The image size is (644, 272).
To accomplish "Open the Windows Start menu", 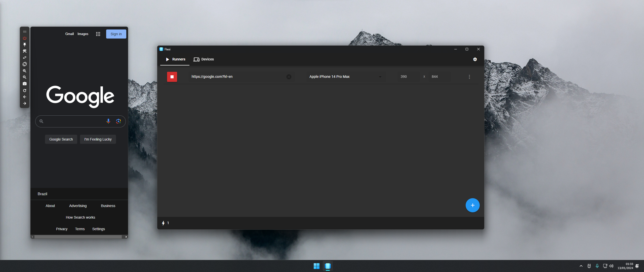I will (x=316, y=266).
